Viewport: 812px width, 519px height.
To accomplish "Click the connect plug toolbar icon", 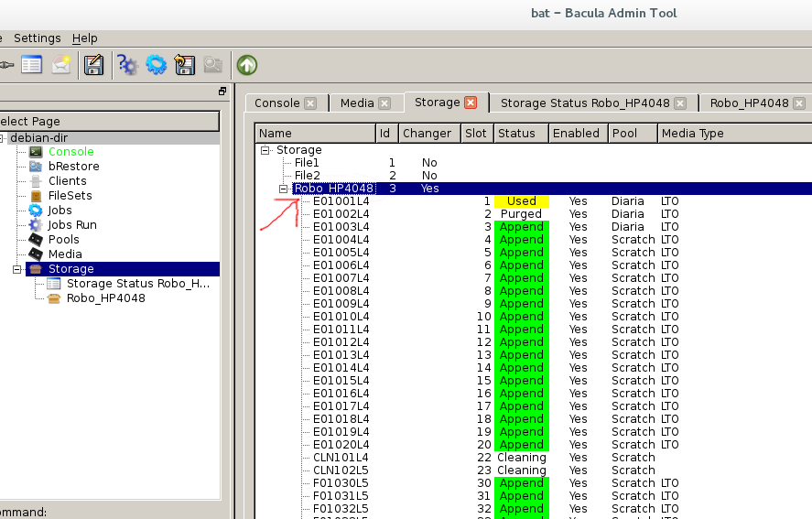I will (6, 65).
